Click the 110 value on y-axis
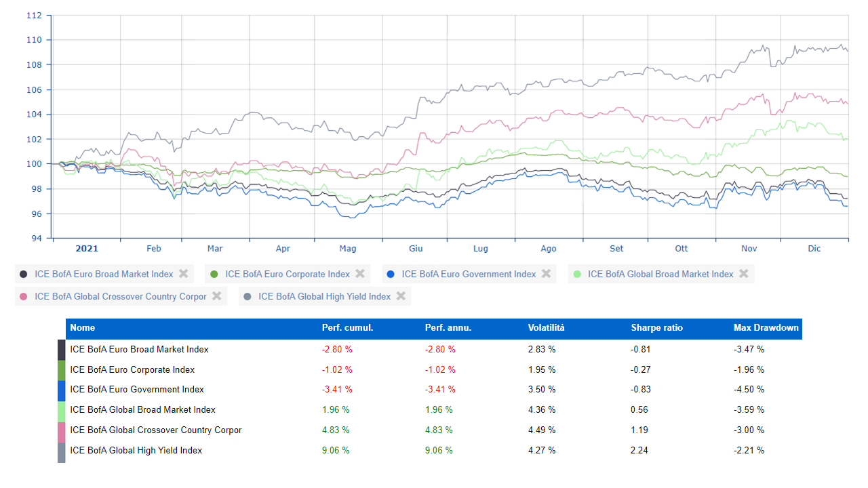Image resolution: width=868 pixels, height=488 pixels. coord(34,40)
